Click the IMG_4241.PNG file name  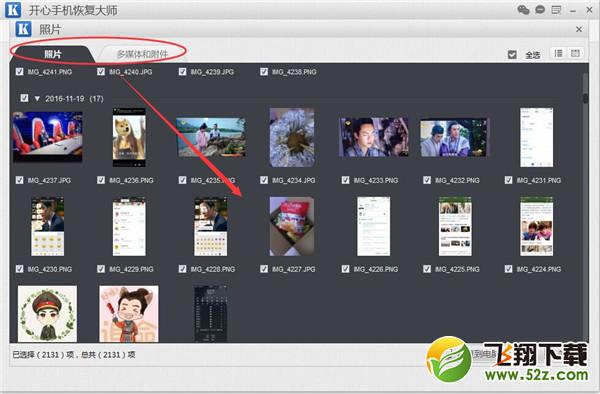click(x=50, y=72)
